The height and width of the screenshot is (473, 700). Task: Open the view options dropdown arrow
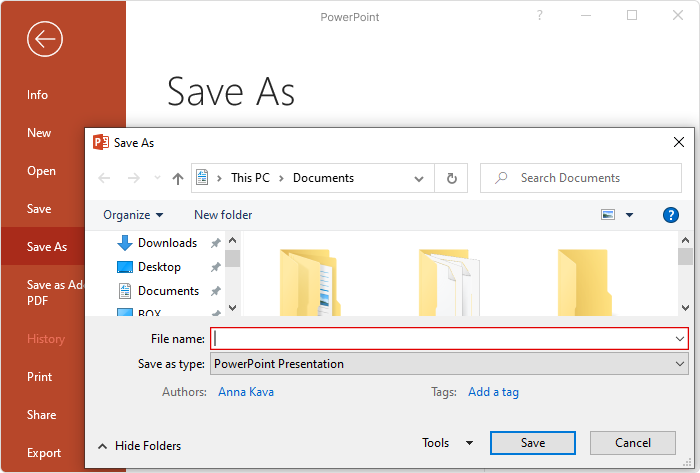629,215
